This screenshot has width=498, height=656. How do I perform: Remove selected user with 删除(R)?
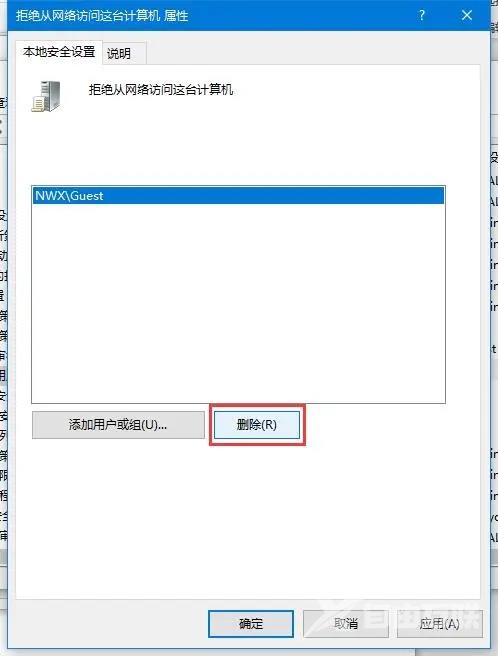click(x=257, y=425)
